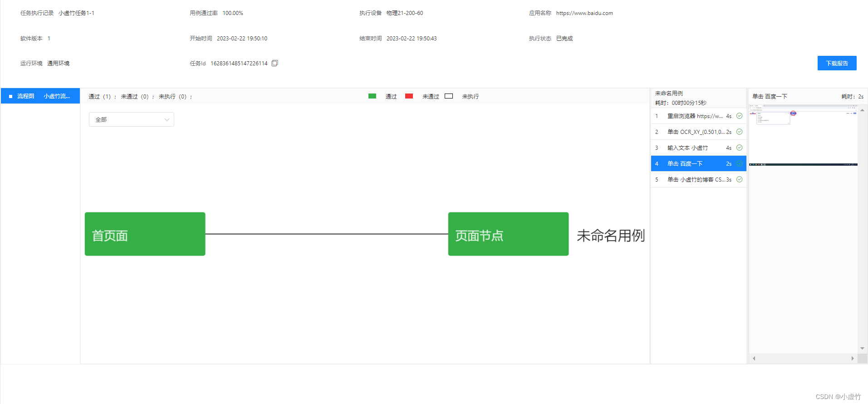Select step 1 重启浏览器

698,116
